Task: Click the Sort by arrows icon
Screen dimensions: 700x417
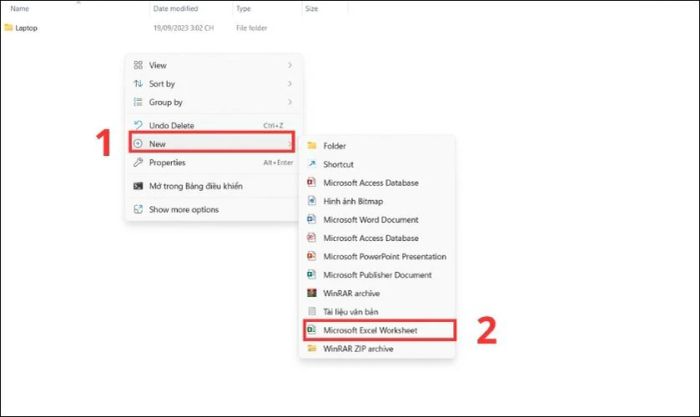Action: [x=138, y=83]
